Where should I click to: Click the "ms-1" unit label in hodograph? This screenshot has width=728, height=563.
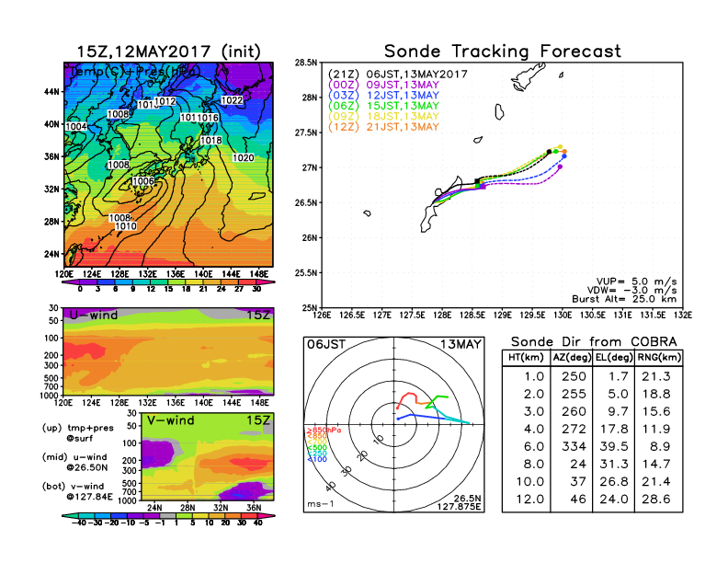(x=321, y=504)
